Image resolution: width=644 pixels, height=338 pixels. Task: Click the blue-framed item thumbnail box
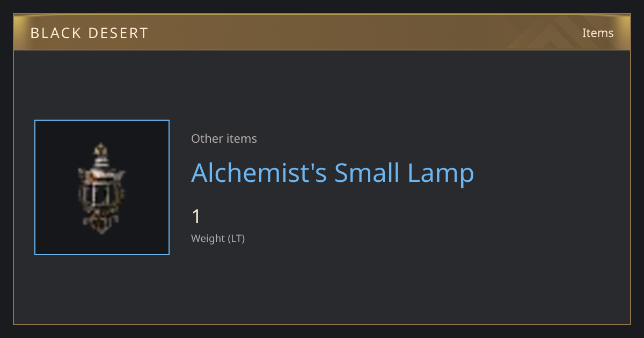tap(102, 187)
